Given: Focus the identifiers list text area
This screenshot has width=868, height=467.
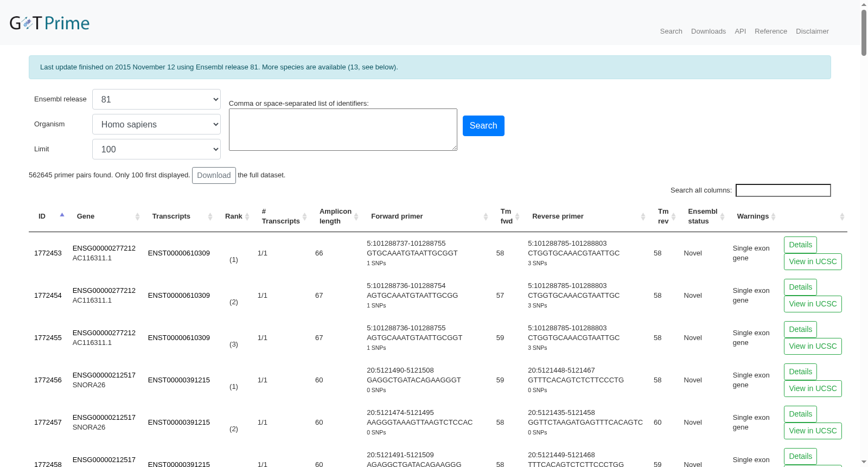Looking at the screenshot, I should (x=343, y=130).
